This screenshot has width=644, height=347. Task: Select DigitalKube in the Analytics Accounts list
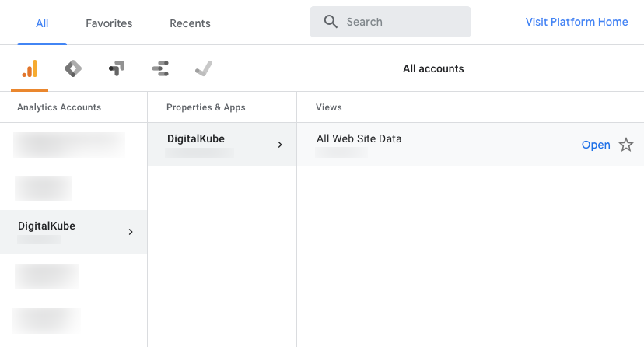pos(47,226)
